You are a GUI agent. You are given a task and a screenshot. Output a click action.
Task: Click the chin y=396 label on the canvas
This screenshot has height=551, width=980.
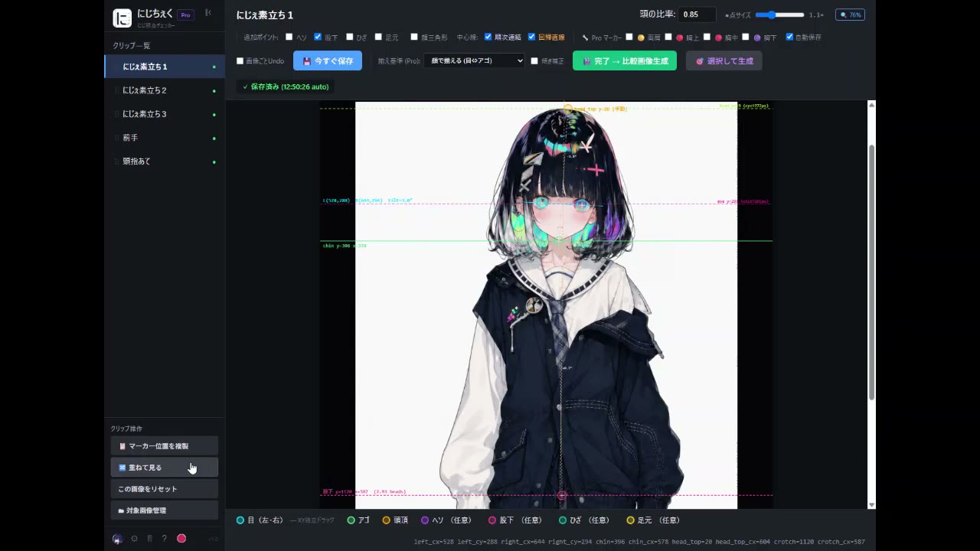click(x=345, y=246)
